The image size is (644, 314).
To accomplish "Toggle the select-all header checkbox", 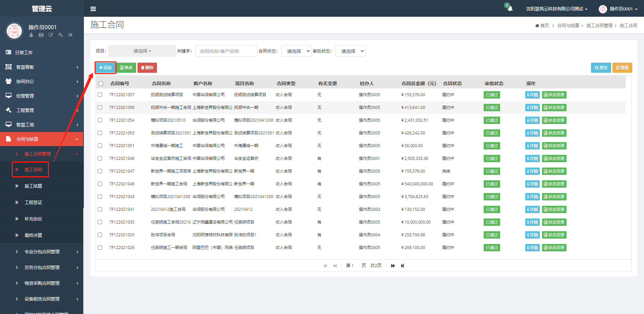I will [x=101, y=84].
